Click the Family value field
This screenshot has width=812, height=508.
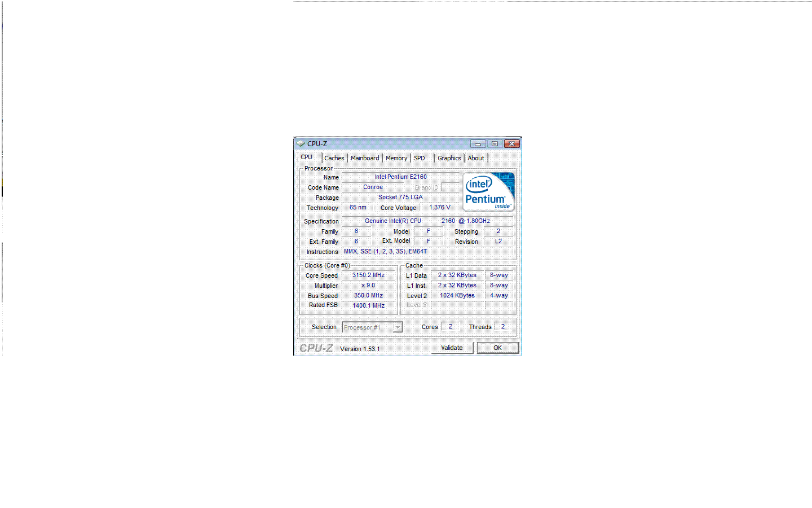(x=356, y=231)
